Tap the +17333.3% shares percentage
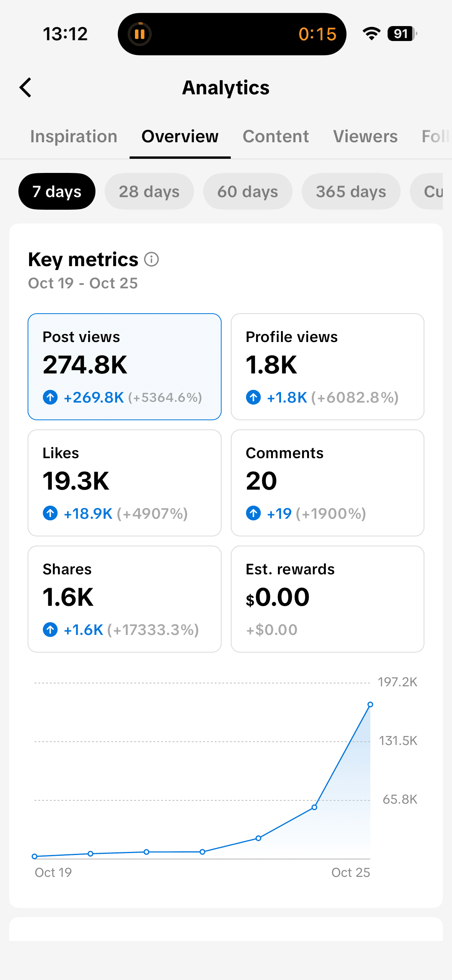This screenshot has width=452, height=980. [153, 630]
